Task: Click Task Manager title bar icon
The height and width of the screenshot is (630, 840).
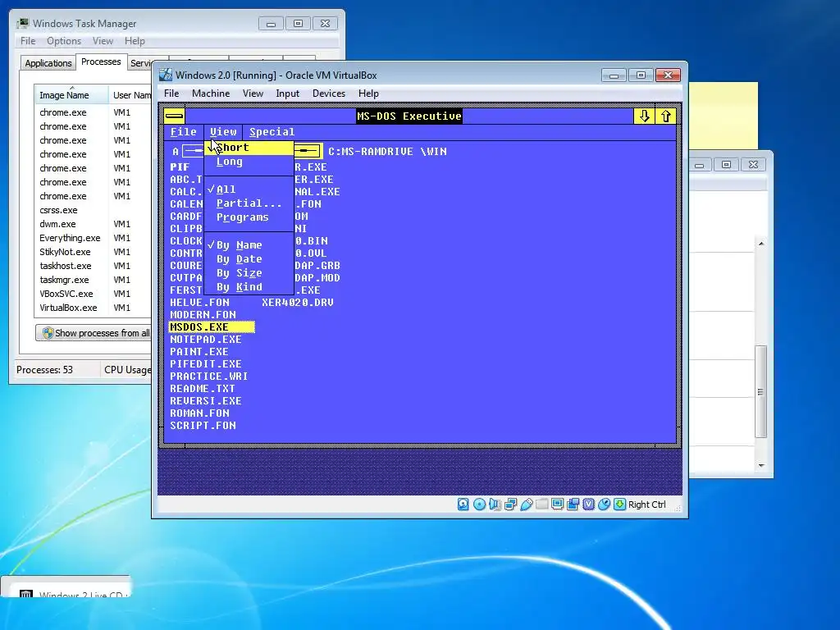Action: (x=22, y=24)
